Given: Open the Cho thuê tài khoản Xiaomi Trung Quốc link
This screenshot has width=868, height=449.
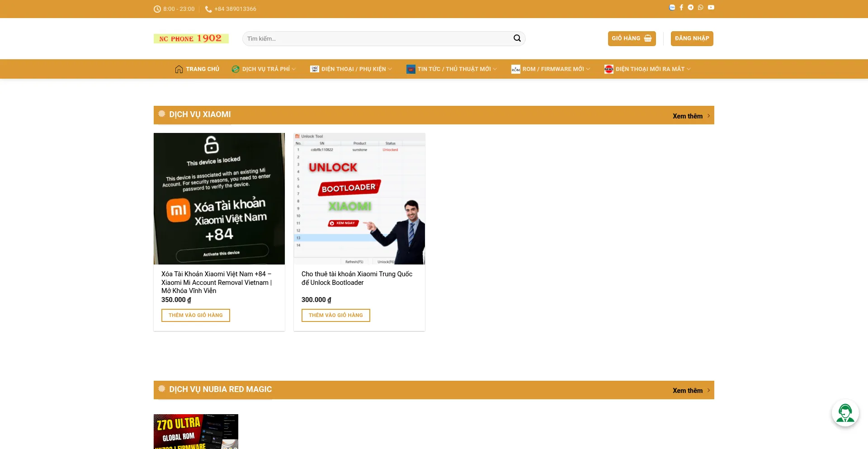Looking at the screenshot, I should pyautogui.click(x=357, y=278).
